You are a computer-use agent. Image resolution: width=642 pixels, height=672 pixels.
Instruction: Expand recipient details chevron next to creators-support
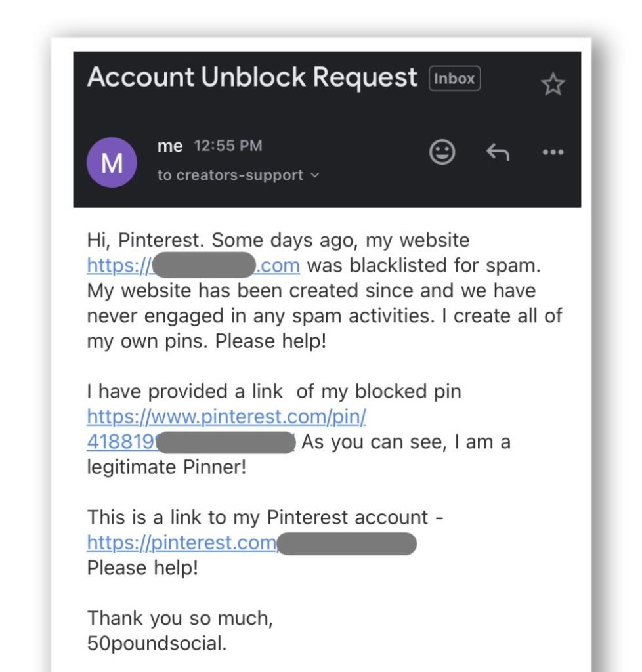pos(314,175)
